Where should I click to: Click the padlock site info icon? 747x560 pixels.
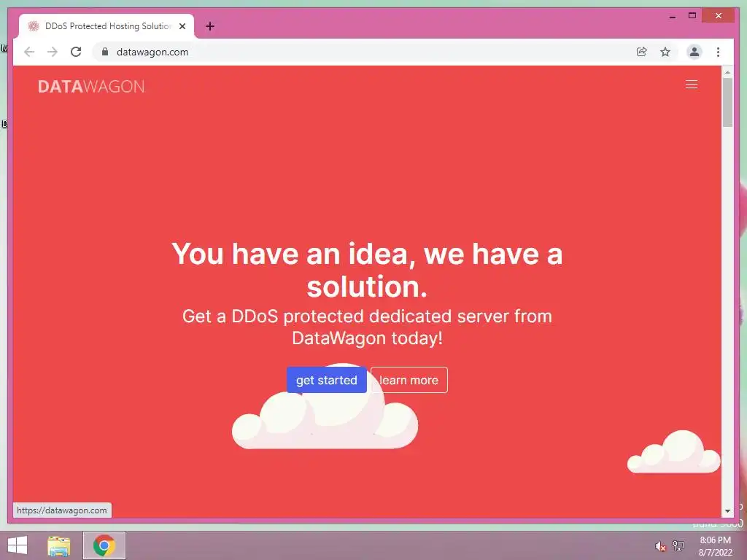105,52
